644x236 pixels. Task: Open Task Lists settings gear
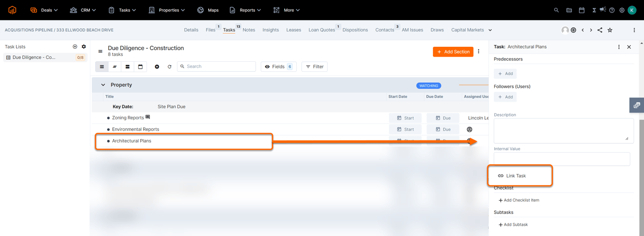click(84, 47)
